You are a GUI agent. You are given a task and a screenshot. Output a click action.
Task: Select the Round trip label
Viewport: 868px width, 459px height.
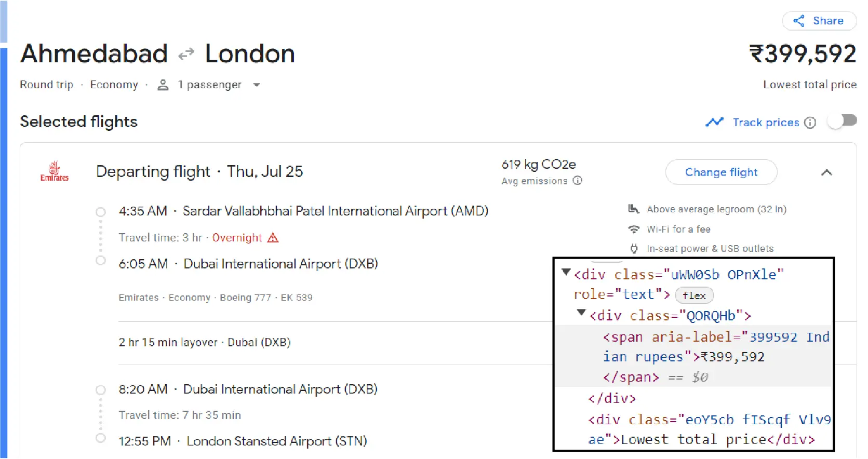pos(46,85)
